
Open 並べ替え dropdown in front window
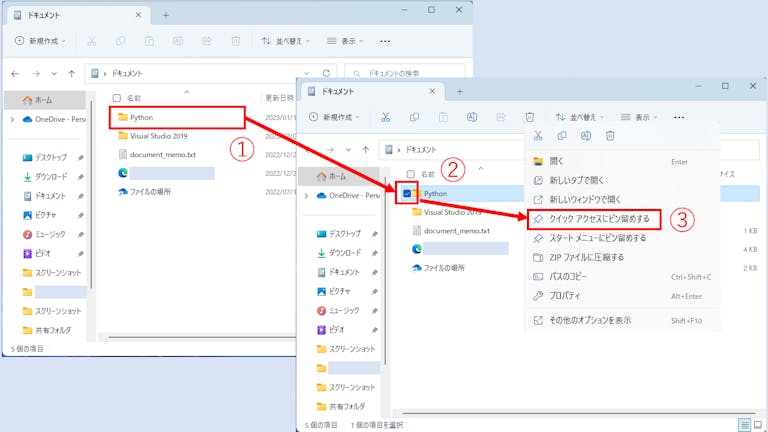coord(580,117)
